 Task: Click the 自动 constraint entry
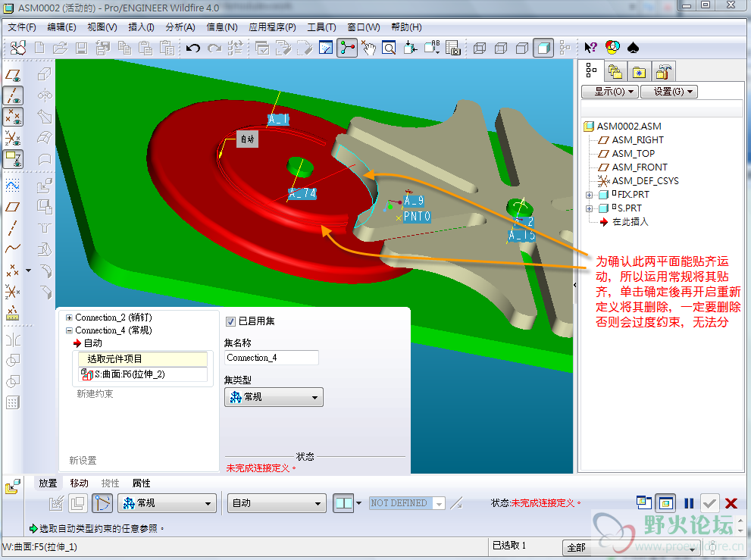tap(93, 343)
